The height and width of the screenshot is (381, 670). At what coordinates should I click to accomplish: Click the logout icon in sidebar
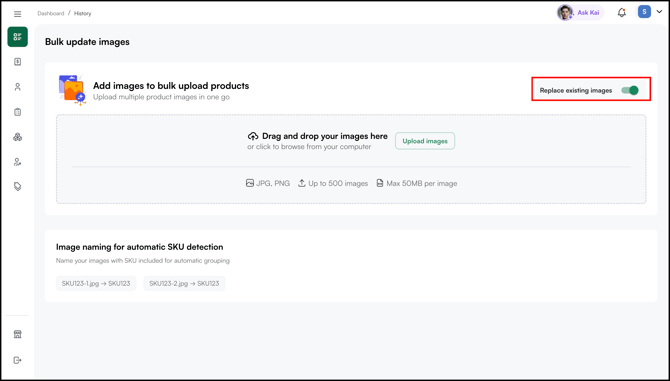(x=18, y=360)
